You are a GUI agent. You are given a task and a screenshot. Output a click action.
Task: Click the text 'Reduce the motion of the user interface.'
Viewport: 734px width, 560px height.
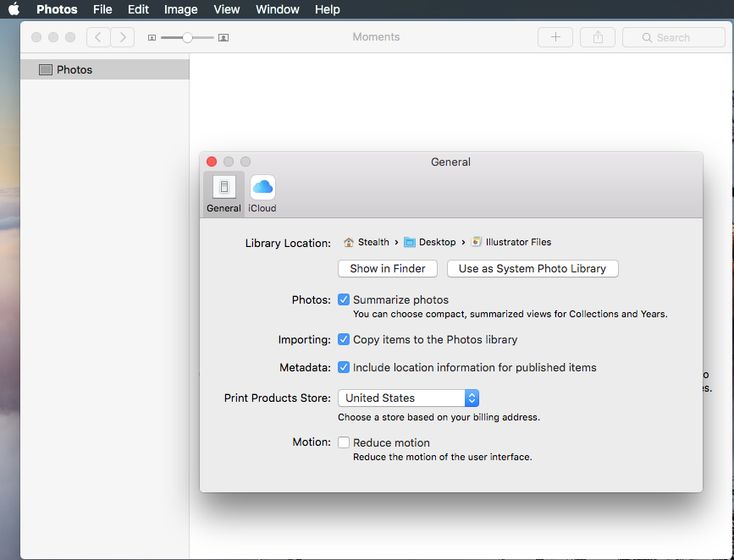coord(443,457)
